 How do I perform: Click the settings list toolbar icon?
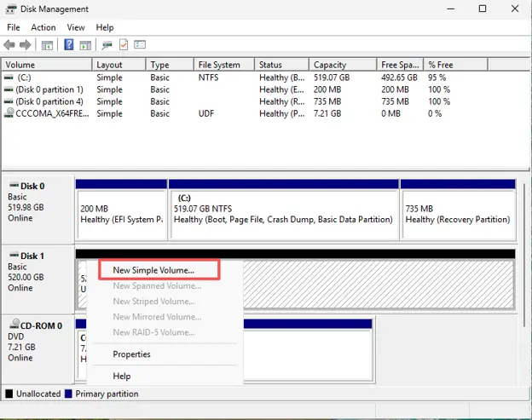click(140, 44)
